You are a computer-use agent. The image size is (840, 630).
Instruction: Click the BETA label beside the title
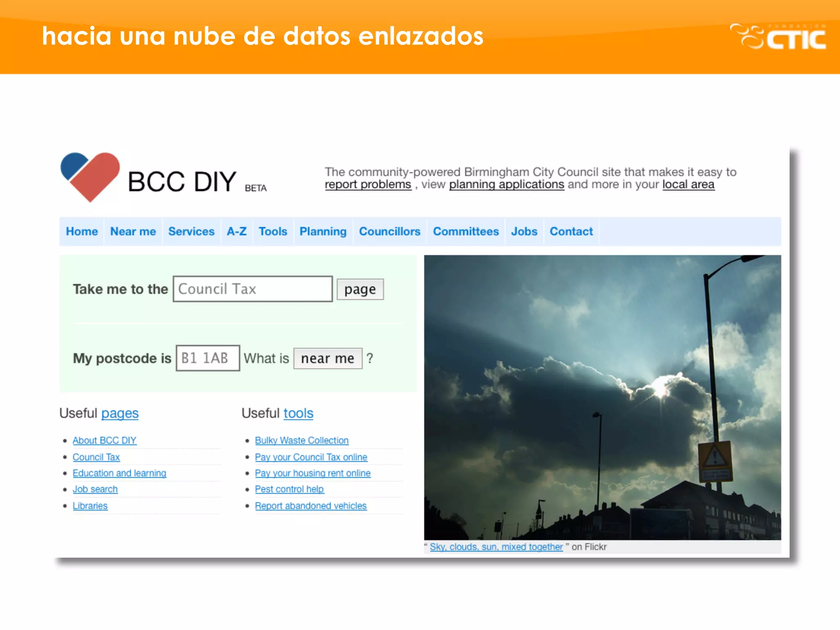click(x=256, y=188)
